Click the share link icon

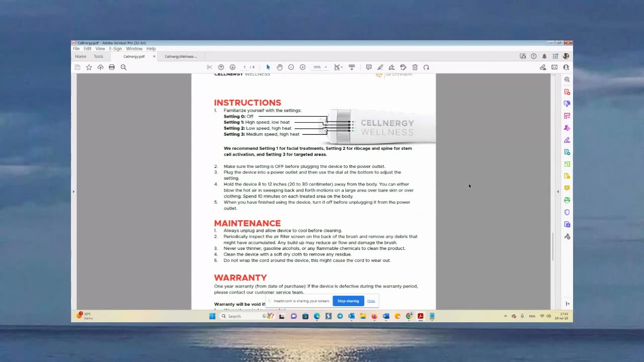click(543, 67)
